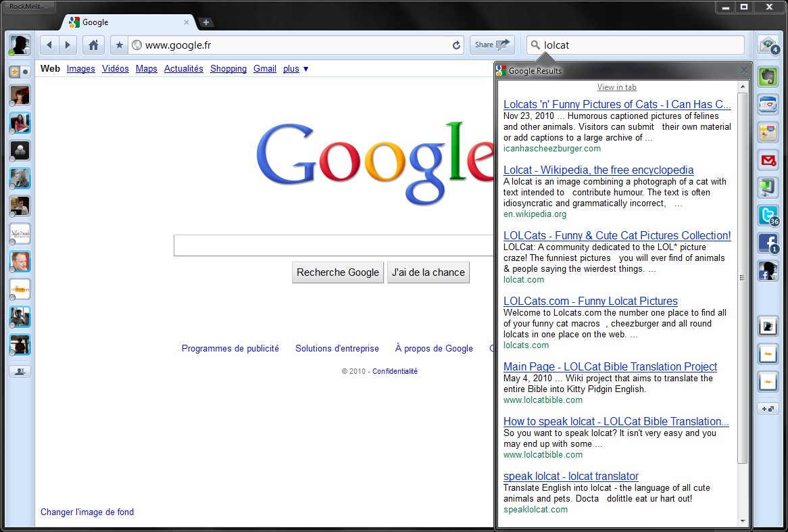The image size is (788, 532).
Task: Go back with the left arrow button
Action: coord(49,45)
